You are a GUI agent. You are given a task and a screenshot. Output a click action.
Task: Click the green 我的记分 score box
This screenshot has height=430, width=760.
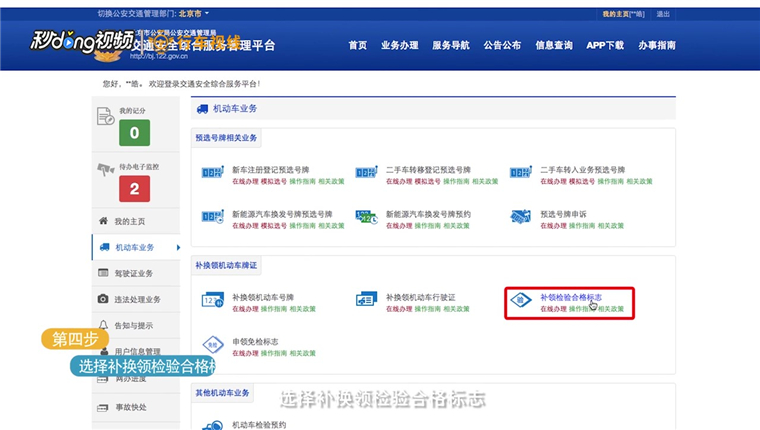point(135,133)
